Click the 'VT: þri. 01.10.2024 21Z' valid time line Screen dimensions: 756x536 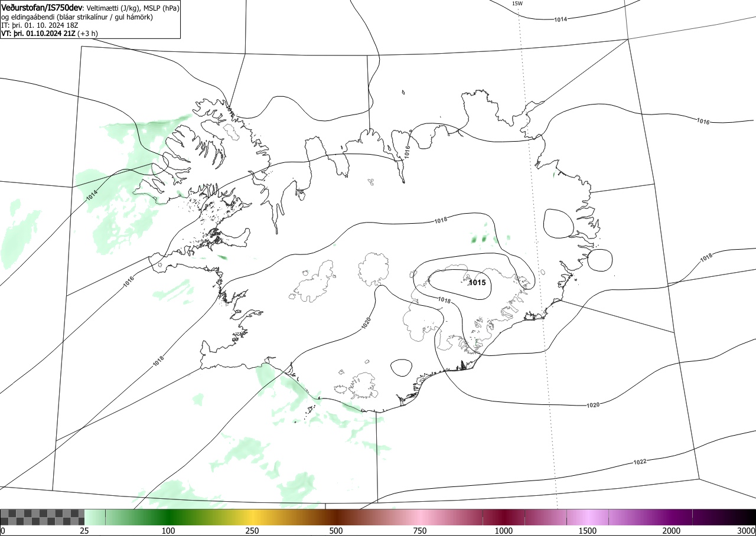[38, 34]
